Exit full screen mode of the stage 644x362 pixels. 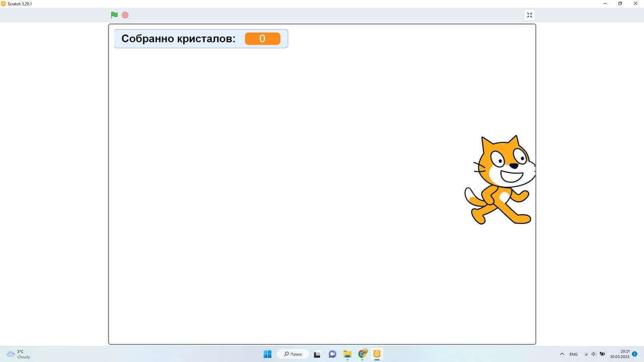pyautogui.click(x=529, y=15)
